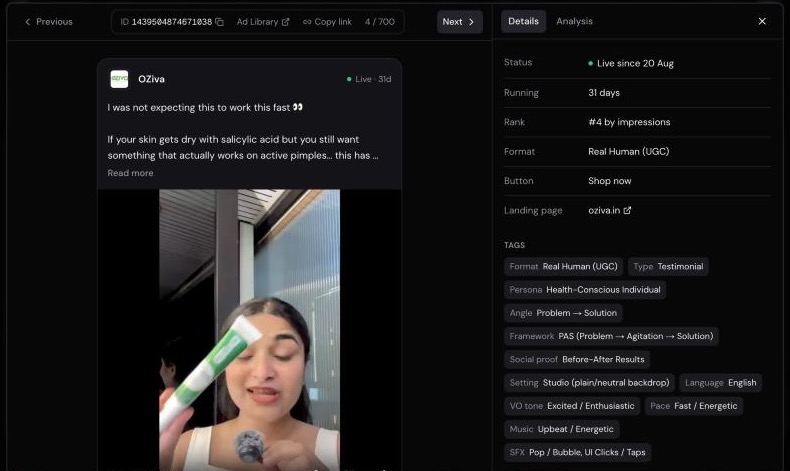Select the VO tone Excited / Enthusiastic tag

(572, 406)
